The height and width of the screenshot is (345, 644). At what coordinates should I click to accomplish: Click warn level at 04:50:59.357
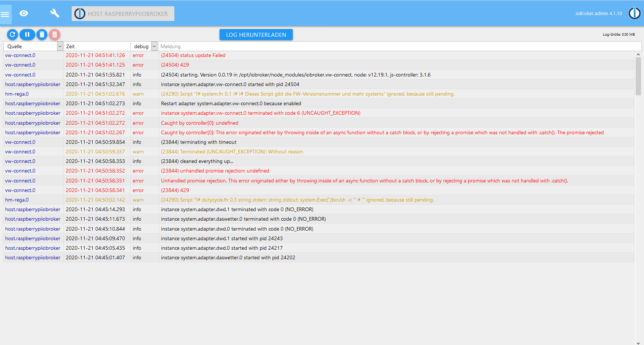coord(138,152)
